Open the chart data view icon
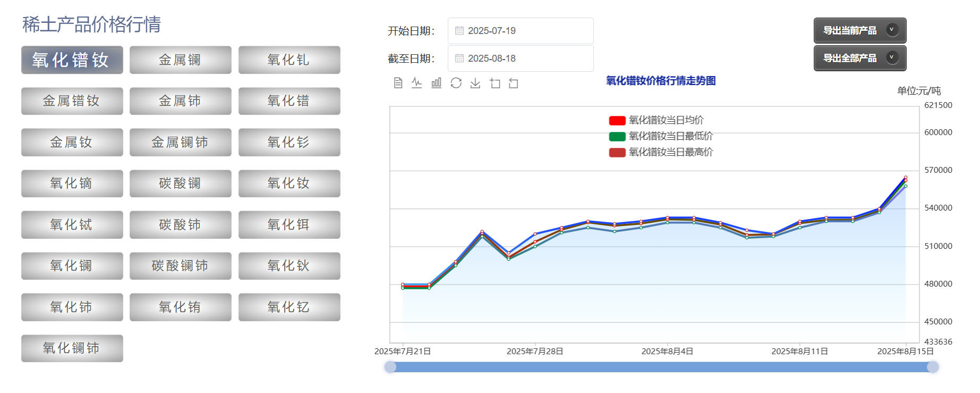 pos(398,83)
